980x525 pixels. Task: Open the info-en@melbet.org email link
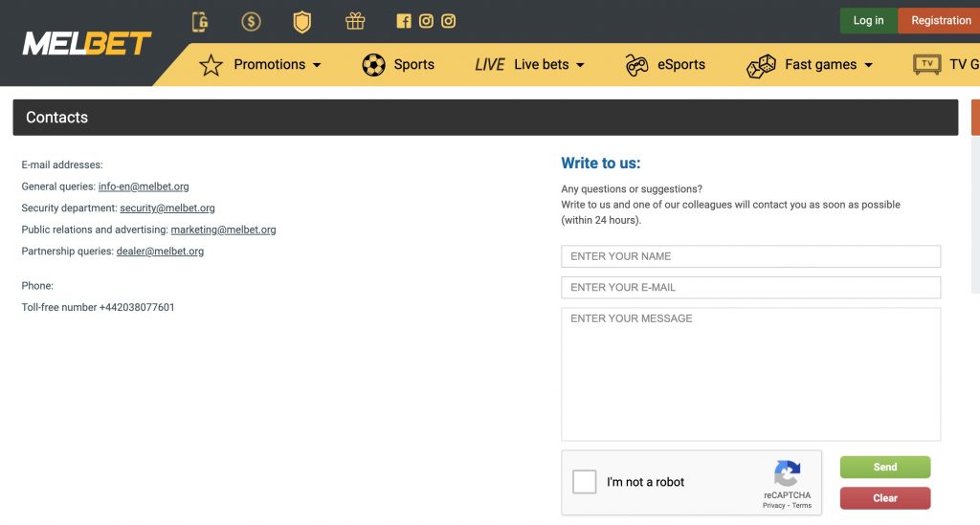pyautogui.click(x=144, y=186)
